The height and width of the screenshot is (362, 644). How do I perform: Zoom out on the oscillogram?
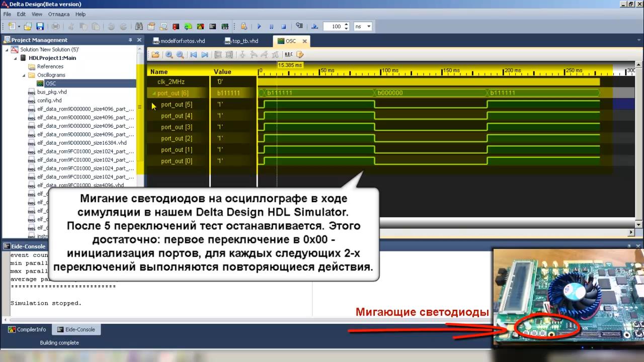[180, 55]
